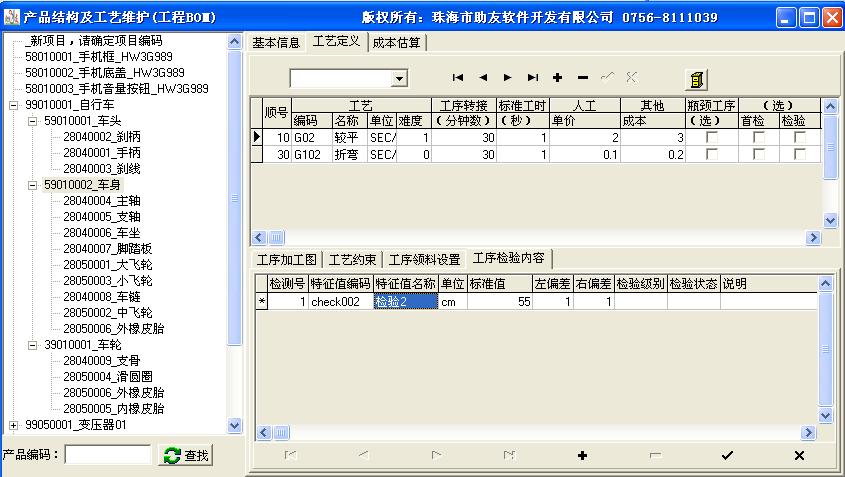Select tree item 28040004_主轴

coord(102,201)
